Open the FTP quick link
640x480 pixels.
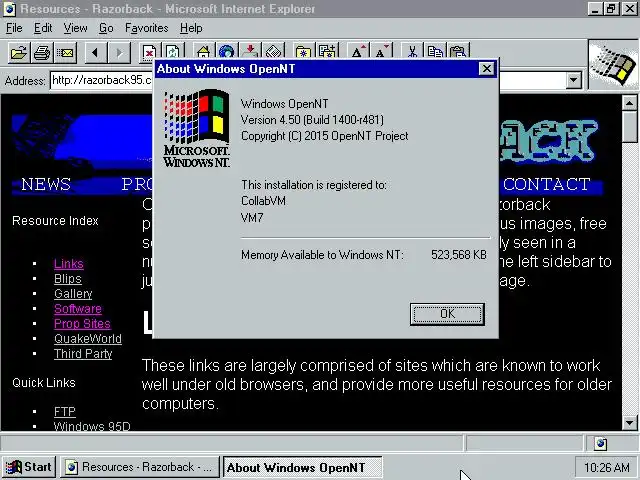[x=64, y=411]
